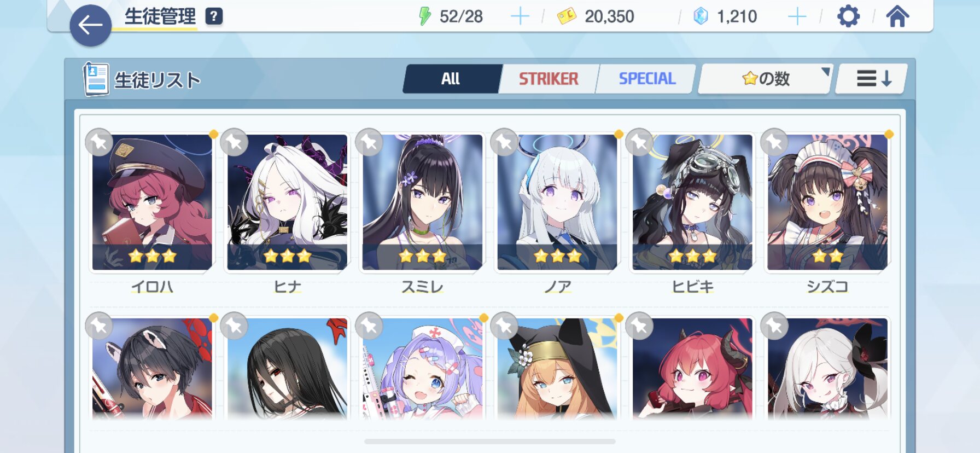Toggle sort order descending arrow button
980x453 pixels.
pos(872,79)
